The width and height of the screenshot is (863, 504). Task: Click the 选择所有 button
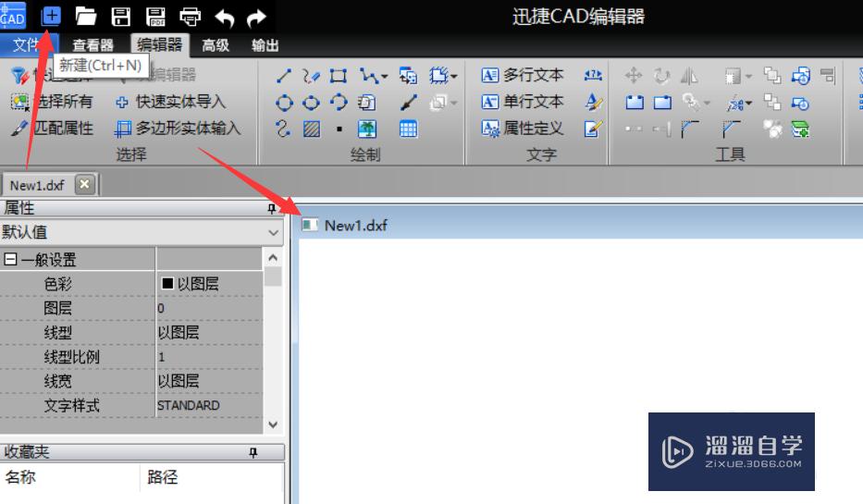click(53, 101)
